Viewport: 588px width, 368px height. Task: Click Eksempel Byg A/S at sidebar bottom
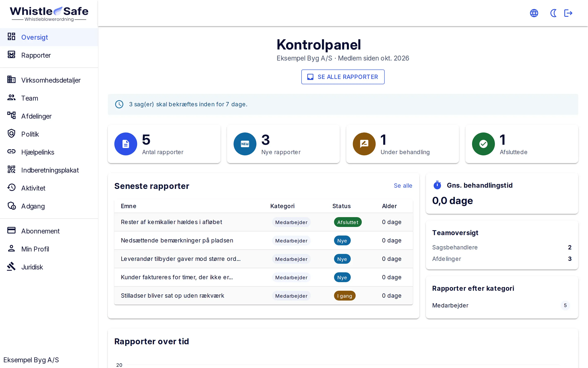click(x=31, y=360)
